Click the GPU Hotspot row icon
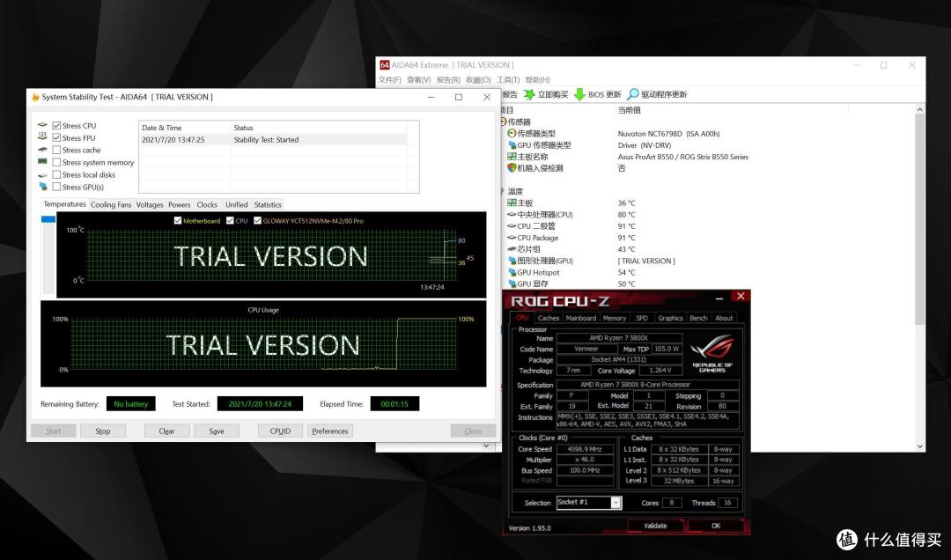This screenshot has width=951, height=560. (512, 272)
